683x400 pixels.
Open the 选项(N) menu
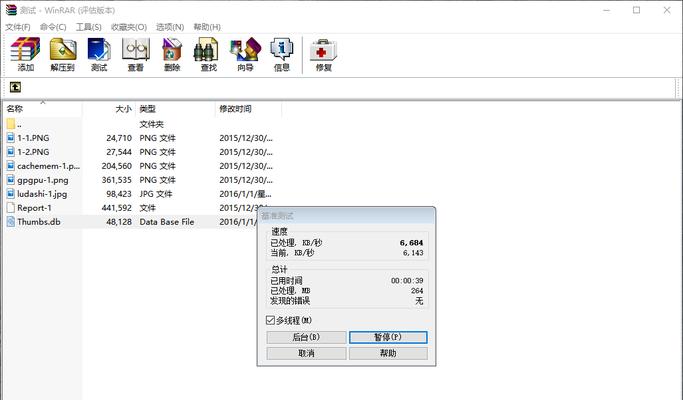tap(170, 27)
